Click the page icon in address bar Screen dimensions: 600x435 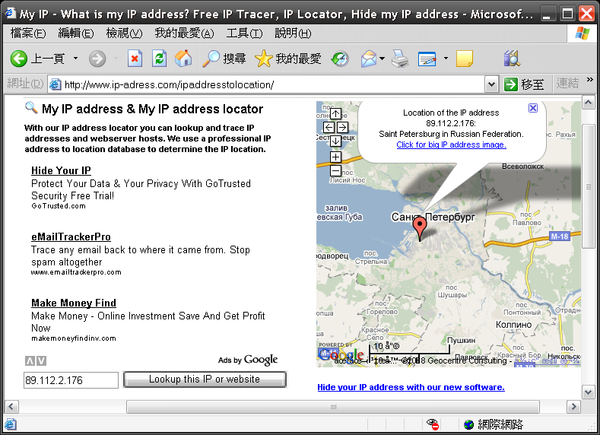(x=55, y=85)
